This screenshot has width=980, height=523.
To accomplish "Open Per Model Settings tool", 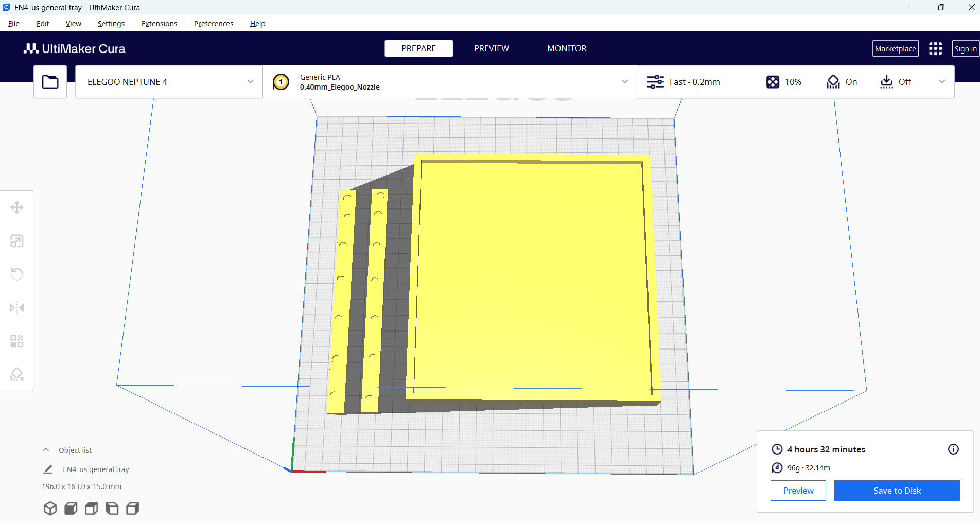I will point(17,341).
